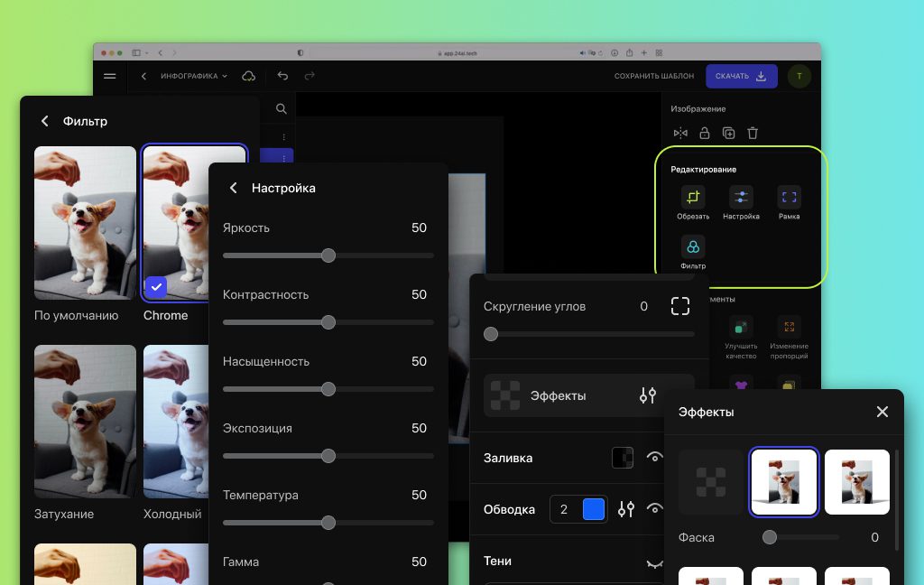Select the Chrome filter thumbnail

tap(176, 223)
